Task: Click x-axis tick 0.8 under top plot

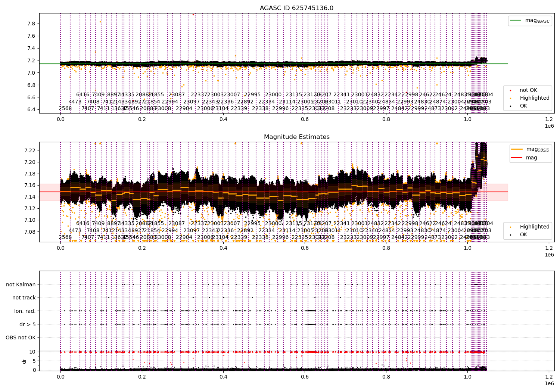Action: pyautogui.click(x=386, y=119)
